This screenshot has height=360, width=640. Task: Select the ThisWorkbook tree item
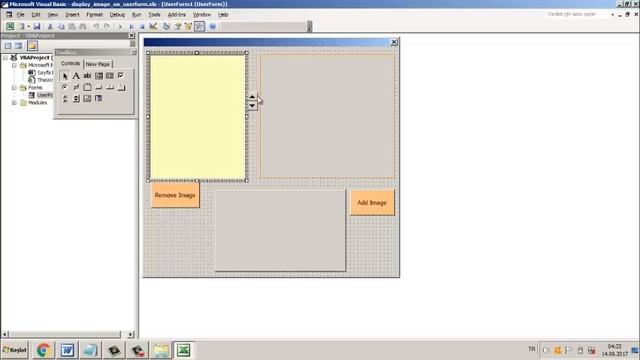(41, 80)
